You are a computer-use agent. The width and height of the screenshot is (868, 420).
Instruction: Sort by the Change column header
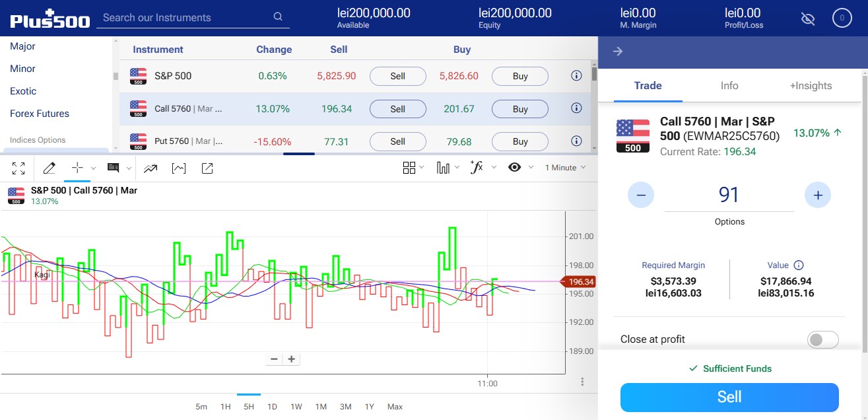pyautogui.click(x=274, y=50)
